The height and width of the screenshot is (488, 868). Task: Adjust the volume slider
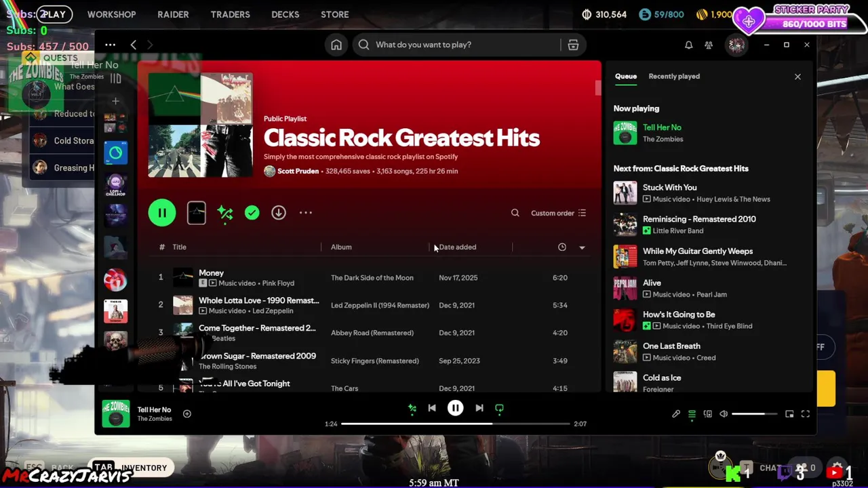[754, 414]
